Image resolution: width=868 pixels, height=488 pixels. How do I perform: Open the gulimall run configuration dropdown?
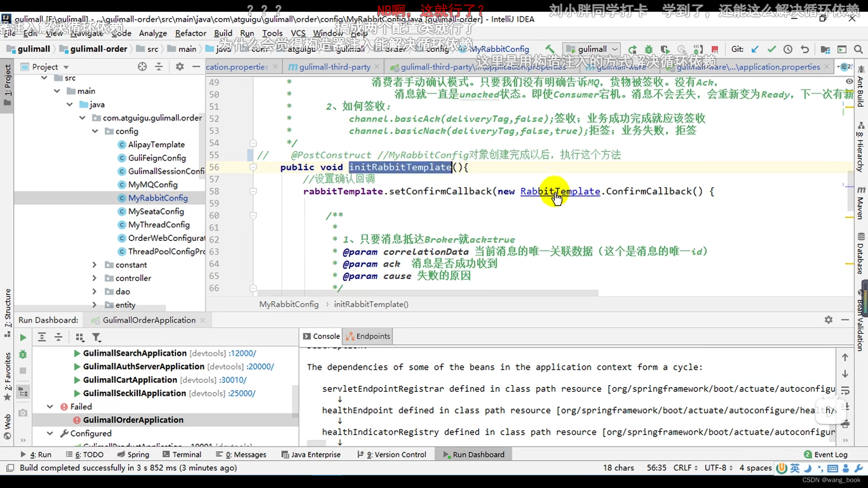coord(592,49)
